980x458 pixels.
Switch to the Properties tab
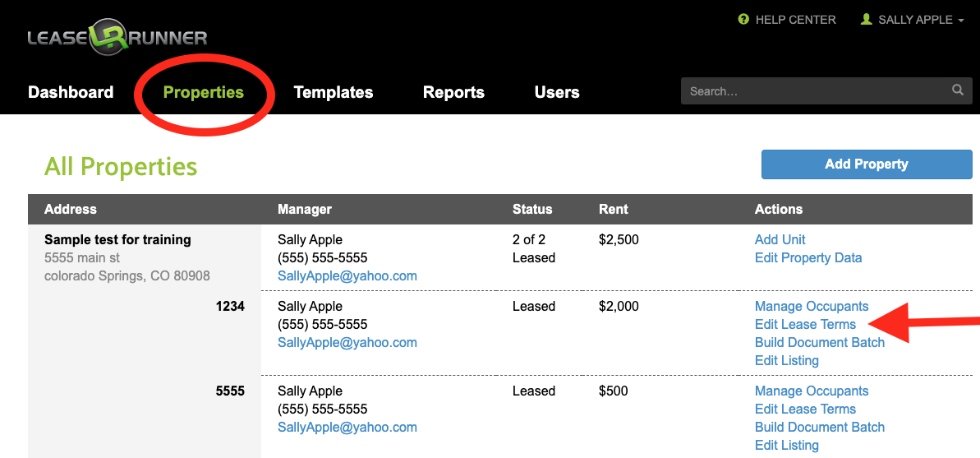point(203,92)
